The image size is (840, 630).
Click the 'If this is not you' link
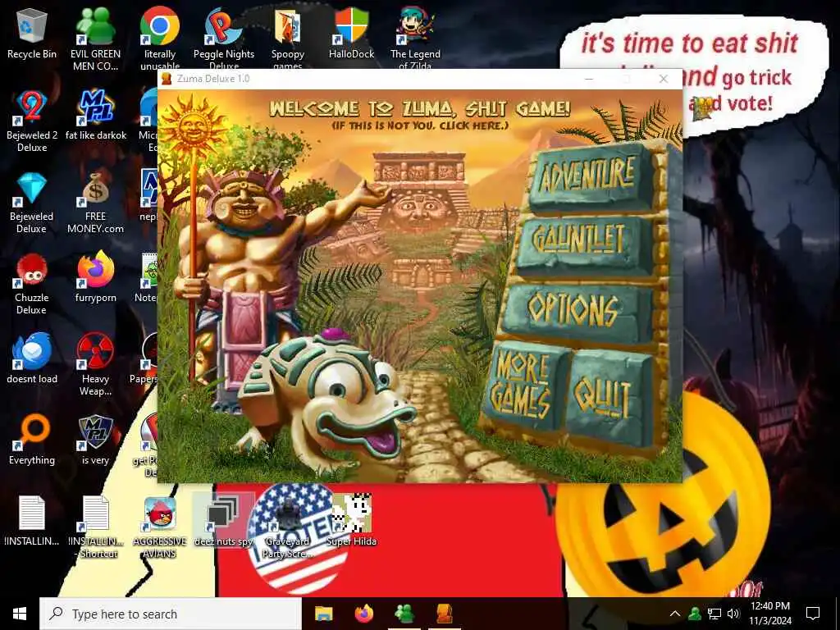pyautogui.click(x=420, y=126)
